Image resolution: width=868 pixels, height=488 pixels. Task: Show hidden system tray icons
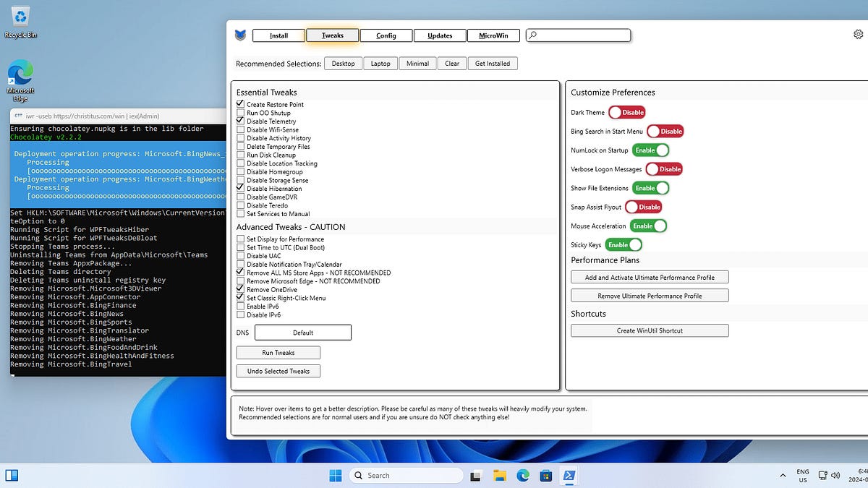tap(783, 476)
